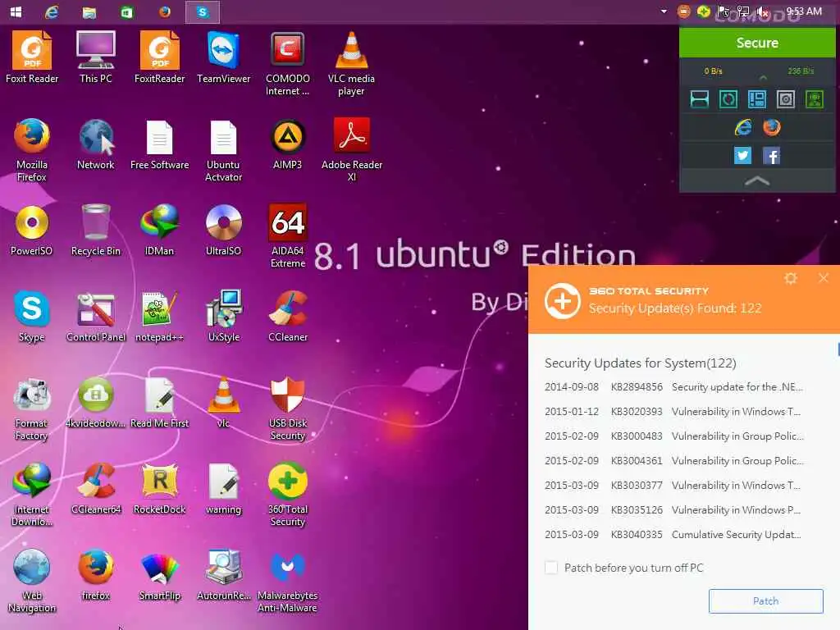Viewport: 840px width, 630px height.
Task: Close the 360 Total Security popup
Action: pyautogui.click(x=824, y=277)
